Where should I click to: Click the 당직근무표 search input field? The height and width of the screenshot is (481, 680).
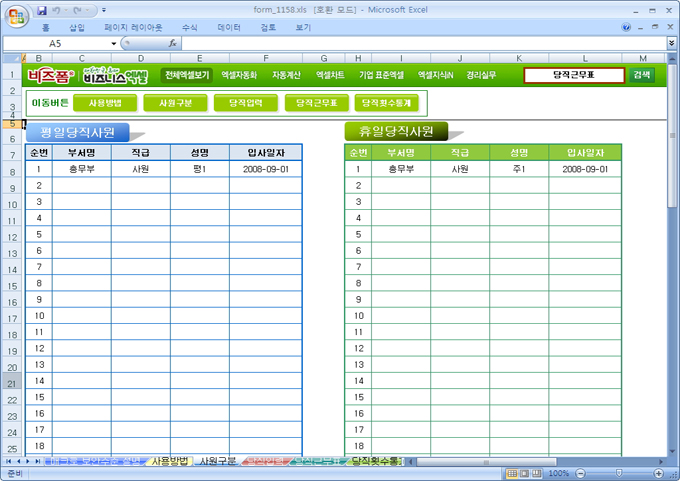[x=574, y=75]
